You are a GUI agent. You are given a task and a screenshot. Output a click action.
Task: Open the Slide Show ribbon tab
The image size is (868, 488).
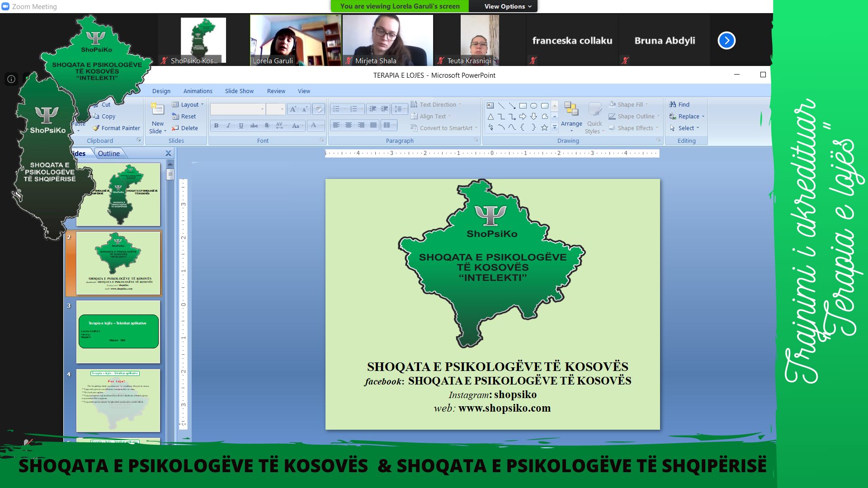click(x=239, y=91)
